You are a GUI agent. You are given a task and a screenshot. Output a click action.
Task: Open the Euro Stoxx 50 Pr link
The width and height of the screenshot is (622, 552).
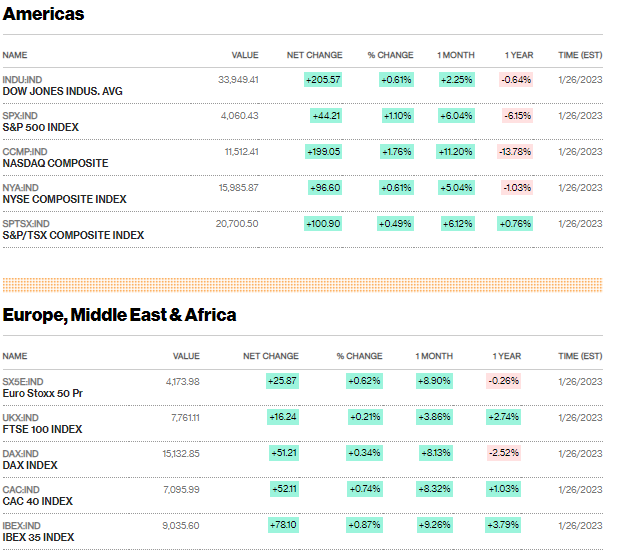tap(43, 393)
